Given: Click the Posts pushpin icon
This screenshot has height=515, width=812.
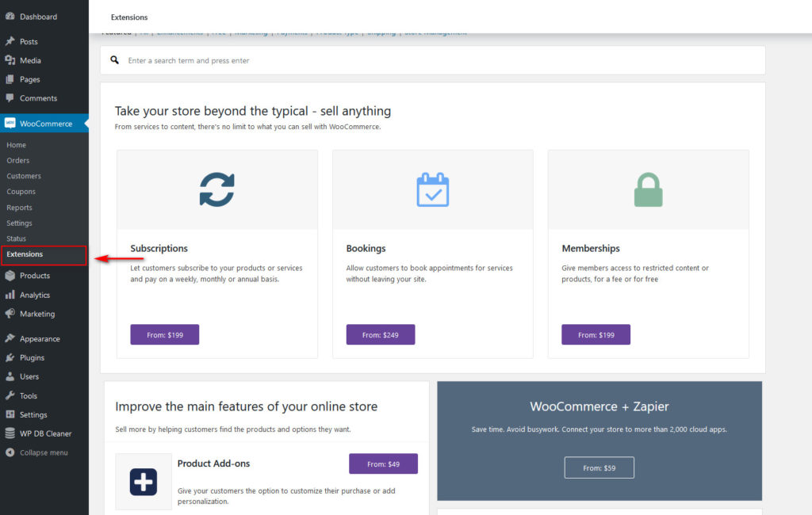Looking at the screenshot, I should tap(10, 41).
